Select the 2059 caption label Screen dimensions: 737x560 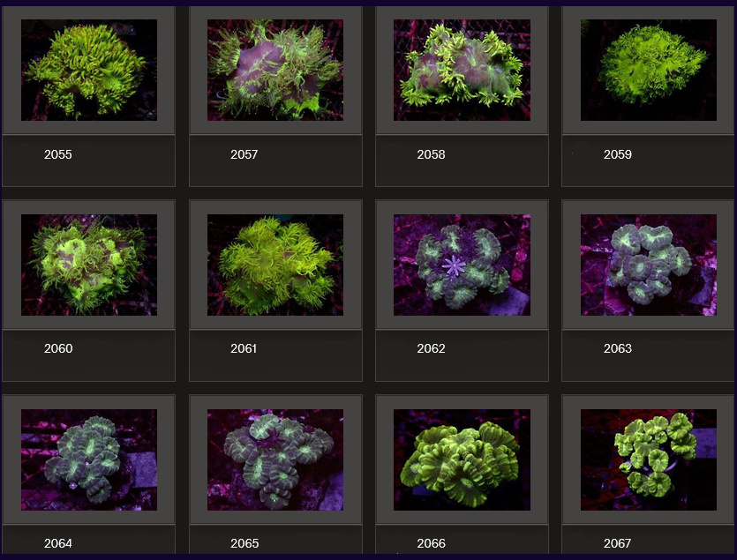point(618,154)
